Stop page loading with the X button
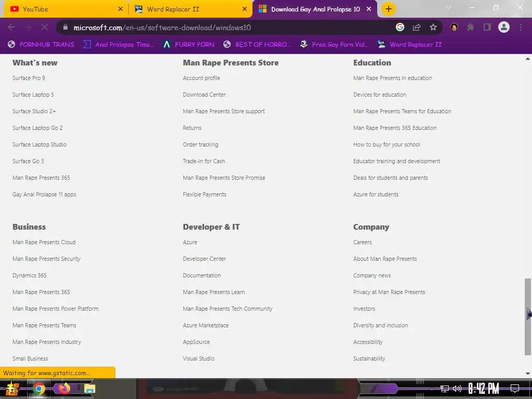The image size is (532, 399). [x=45, y=28]
